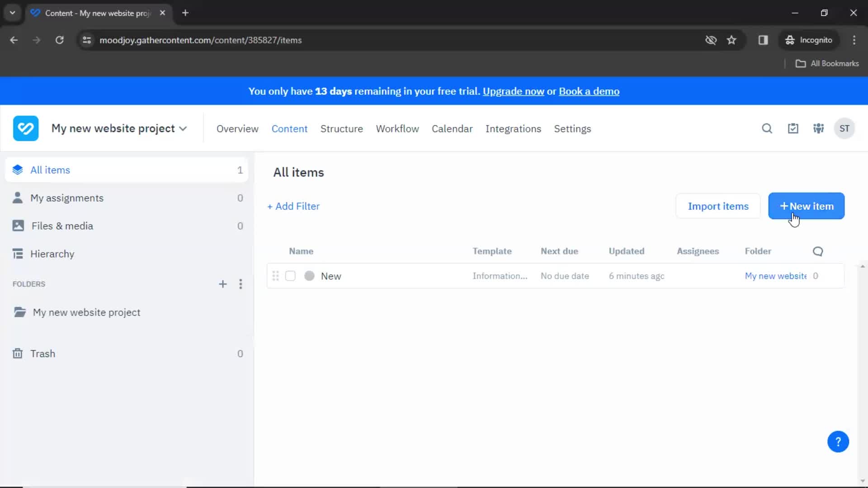Viewport: 868px width, 488px height.
Task: Open folders three-dot options menu
Action: [x=241, y=284]
